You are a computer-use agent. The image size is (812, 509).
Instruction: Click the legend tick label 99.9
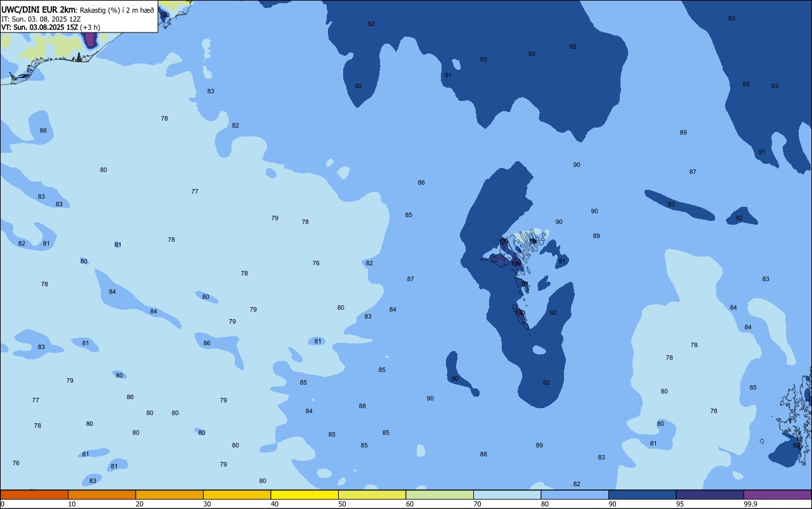[x=750, y=504]
